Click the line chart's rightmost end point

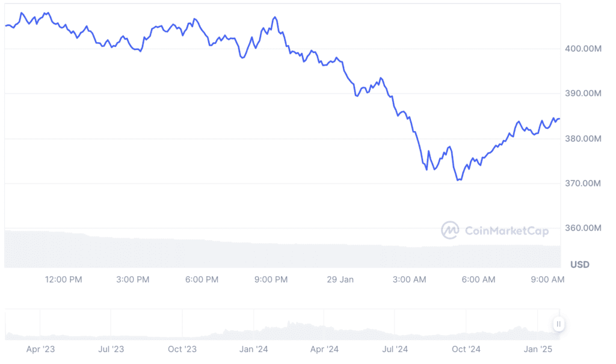pos(559,119)
